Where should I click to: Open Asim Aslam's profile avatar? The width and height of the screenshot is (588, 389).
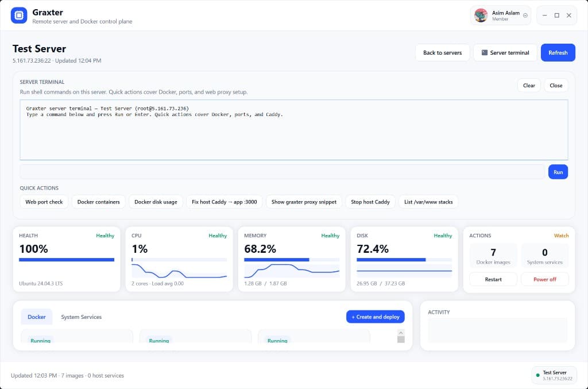(481, 16)
